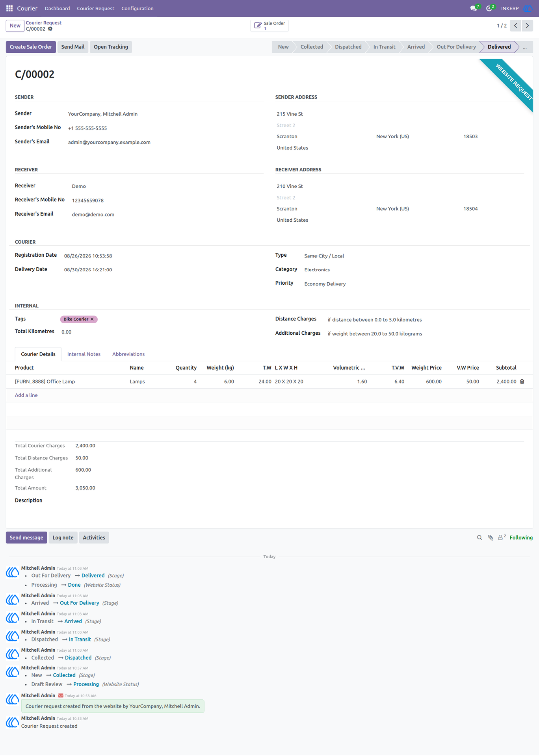Click the Activities button in chatter
This screenshot has width=539, height=756.
click(x=94, y=537)
